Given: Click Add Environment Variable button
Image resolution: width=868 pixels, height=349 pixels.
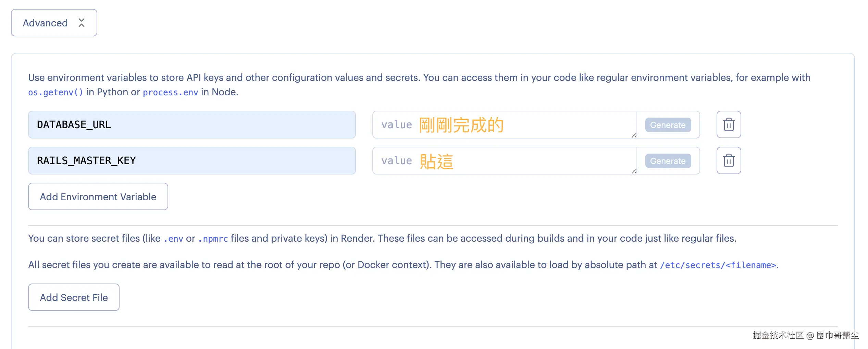Looking at the screenshot, I should (x=98, y=196).
